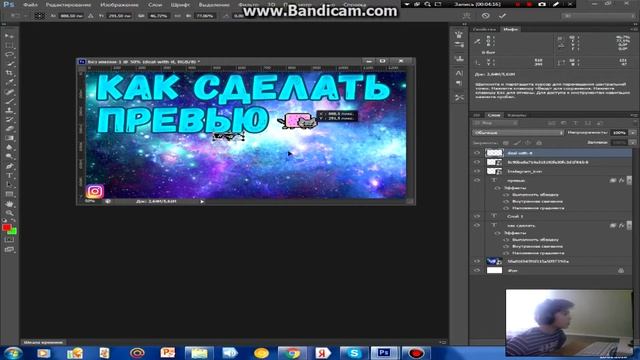The image size is (640, 360).
Task: Click the X position field in options bar
Action: [x=71, y=16]
